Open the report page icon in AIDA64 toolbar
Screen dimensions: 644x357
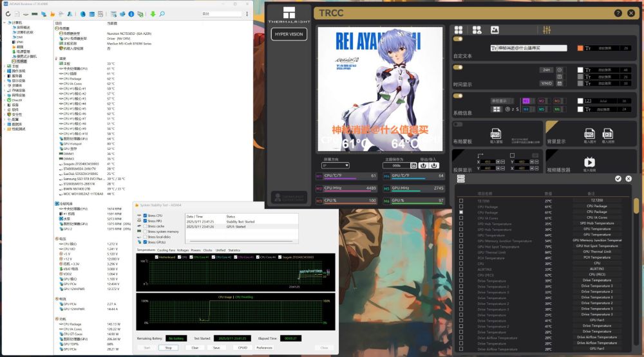point(17,14)
